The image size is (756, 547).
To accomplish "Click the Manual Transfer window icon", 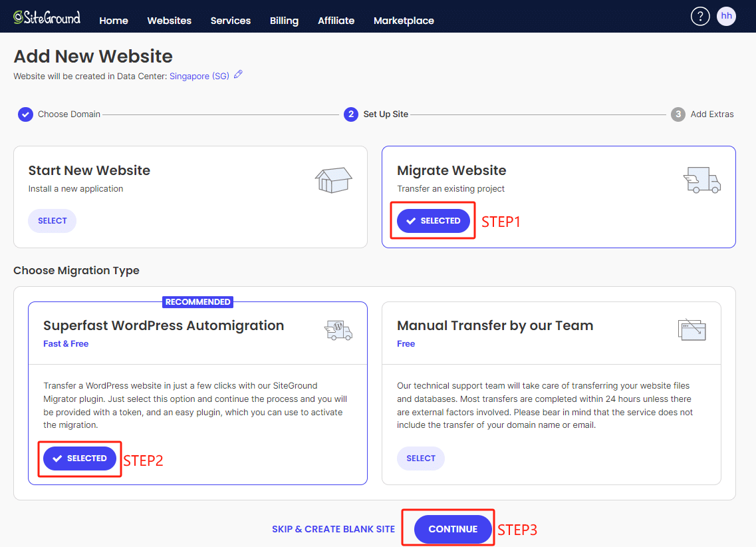I will 692,330.
